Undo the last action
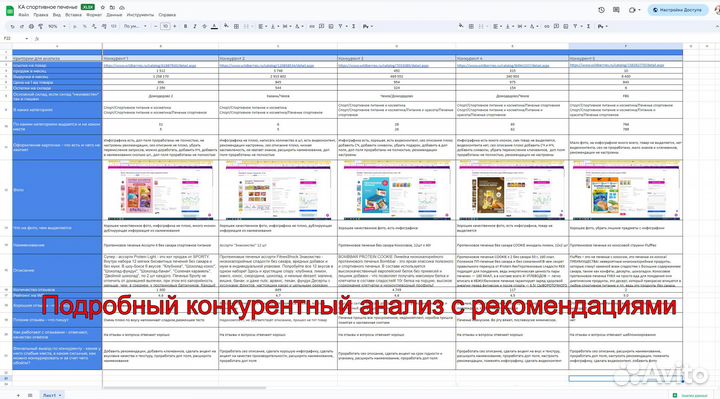This screenshot has height=399, width=720. 12,27
